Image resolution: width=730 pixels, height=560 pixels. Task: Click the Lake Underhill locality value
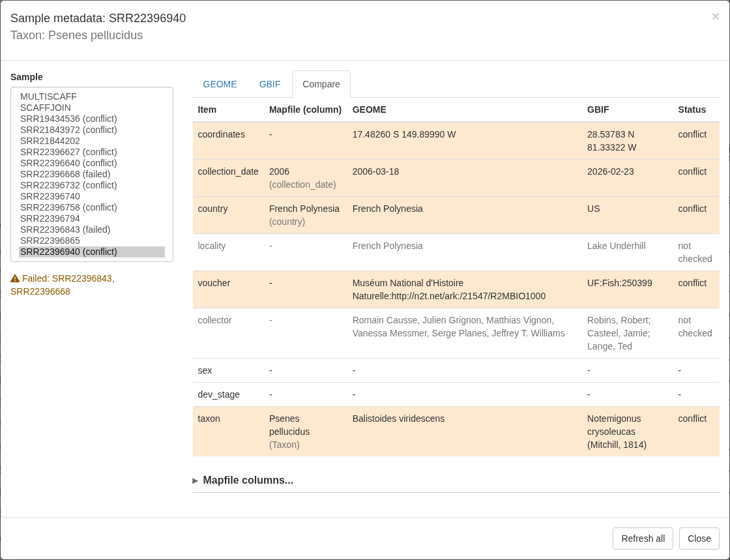616,246
